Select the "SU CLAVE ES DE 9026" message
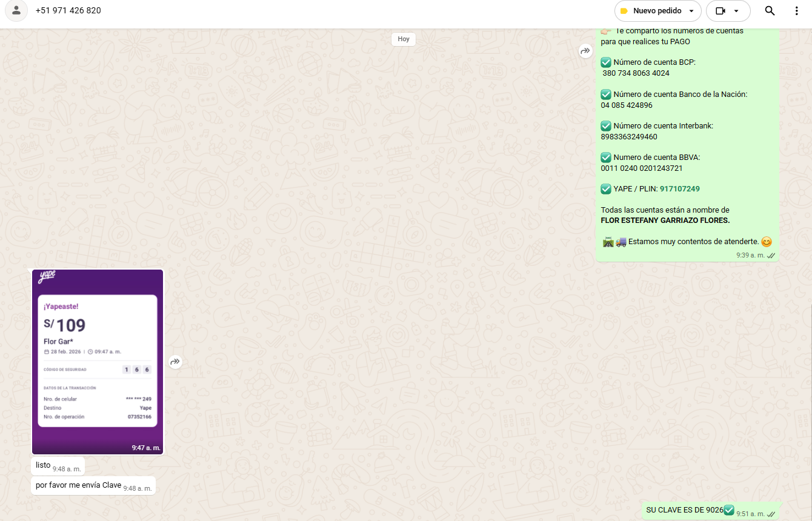 click(x=685, y=510)
